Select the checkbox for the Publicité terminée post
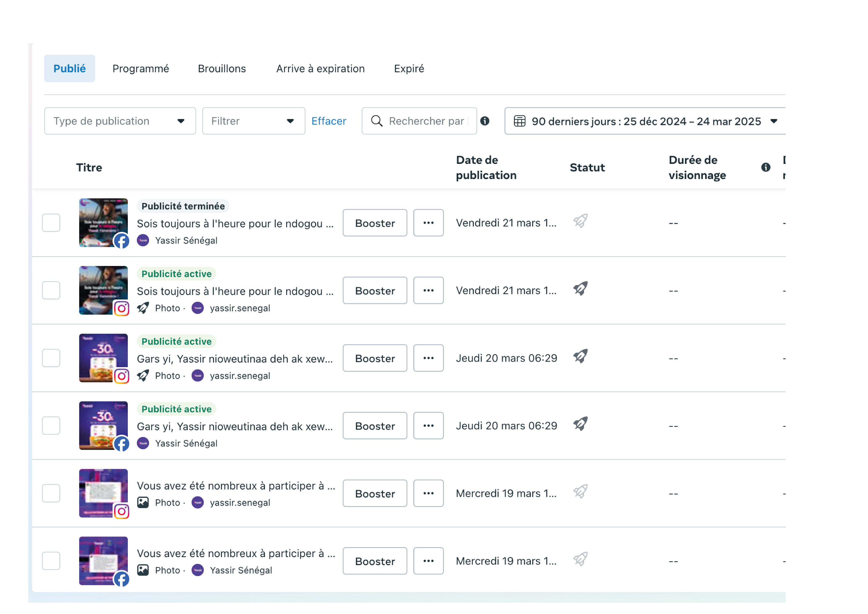The height and width of the screenshot is (614, 868). click(x=51, y=223)
